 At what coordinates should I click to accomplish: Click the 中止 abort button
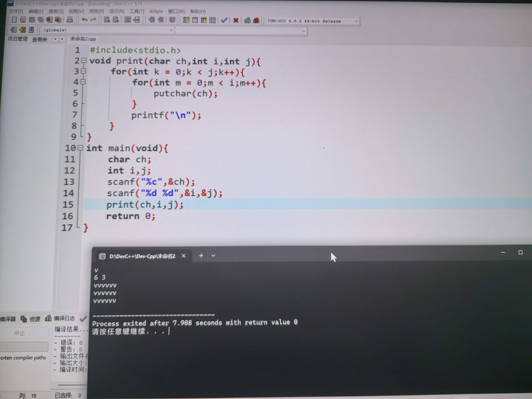pyautogui.click(x=19, y=333)
